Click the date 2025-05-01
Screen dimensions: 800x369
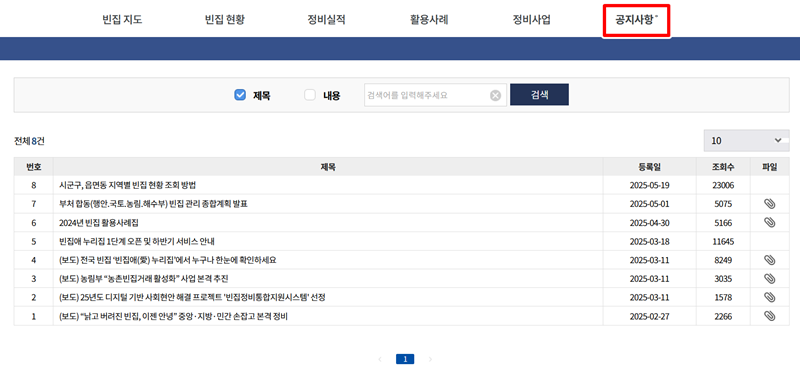point(649,204)
